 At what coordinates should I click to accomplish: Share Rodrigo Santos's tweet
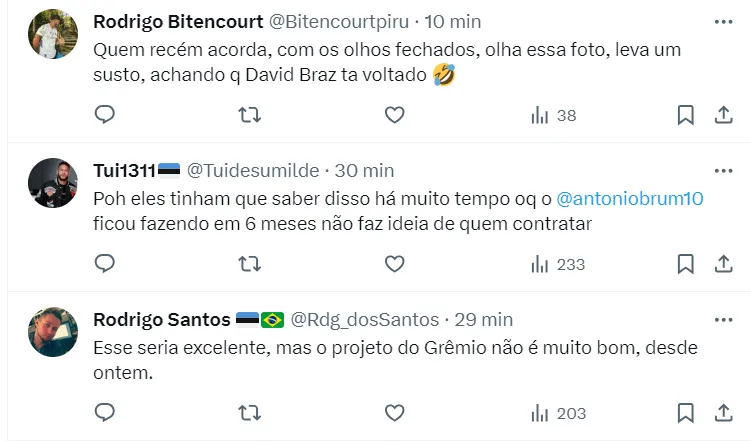click(723, 412)
